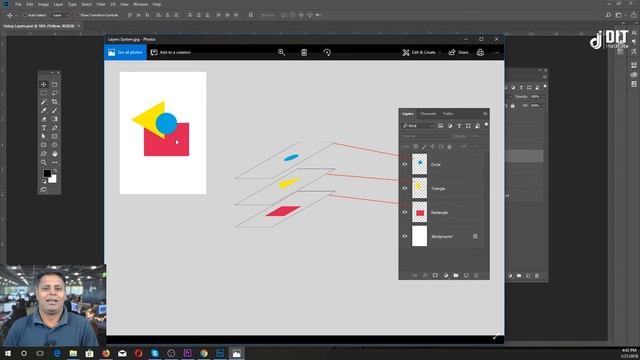Rotate the photo in Photos app
The image size is (640, 360).
[327, 52]
